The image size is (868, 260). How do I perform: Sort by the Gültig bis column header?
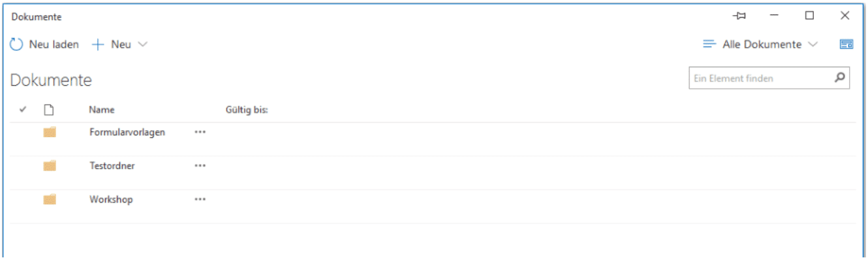247,110
